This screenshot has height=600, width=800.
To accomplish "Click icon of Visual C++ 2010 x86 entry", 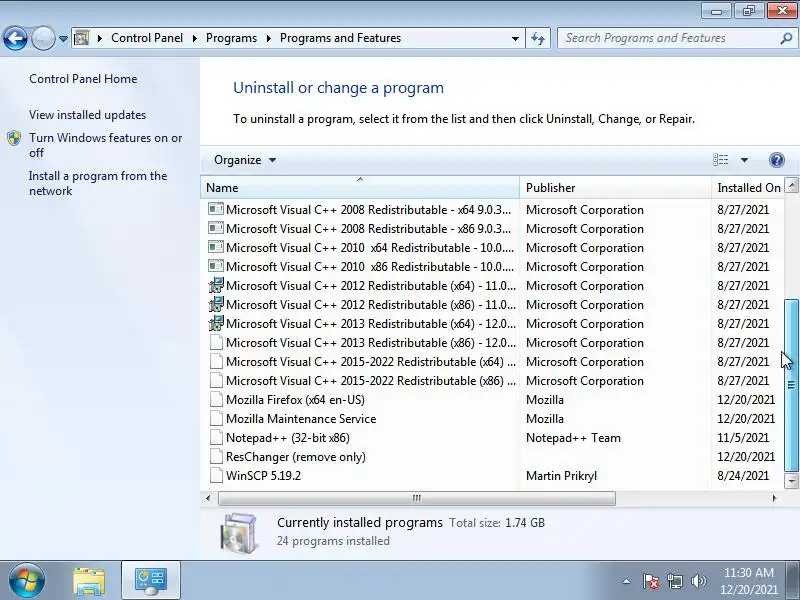I will pos(216,266).
